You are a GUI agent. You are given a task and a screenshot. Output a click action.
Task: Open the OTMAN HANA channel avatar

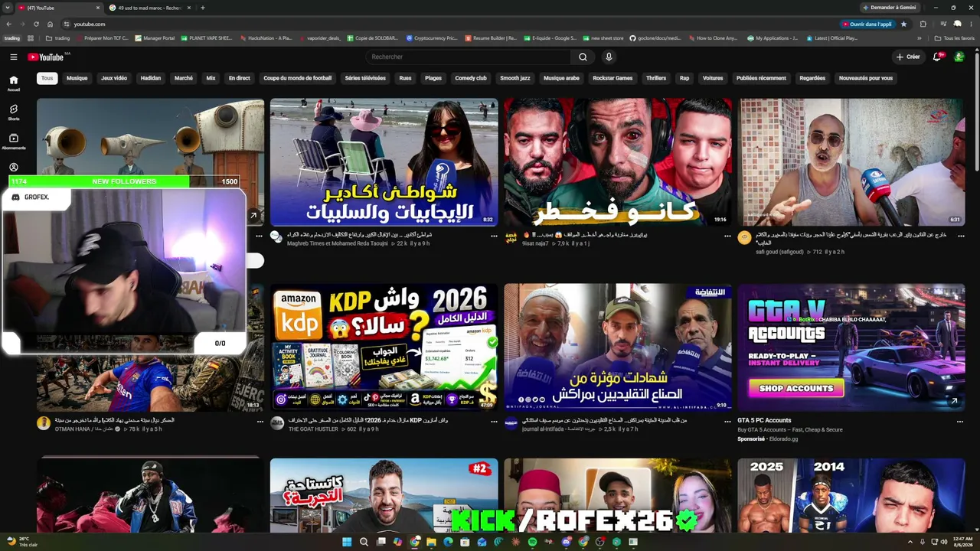coord(44,423)
